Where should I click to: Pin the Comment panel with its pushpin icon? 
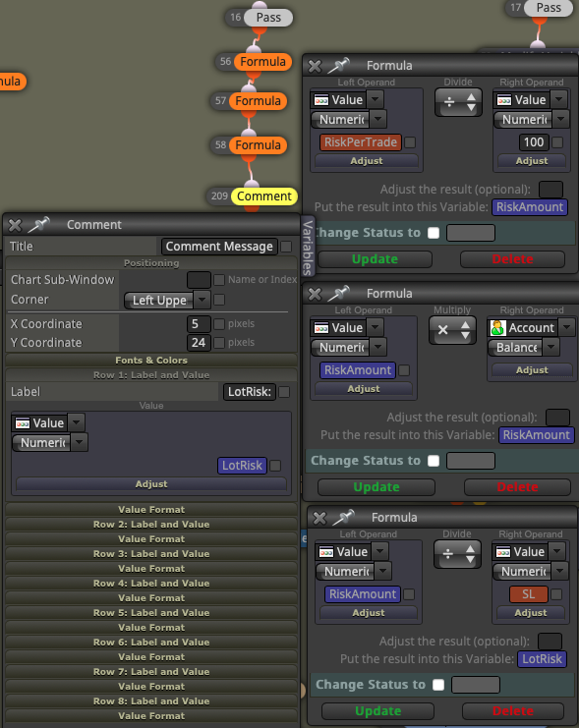coord(38,225)
